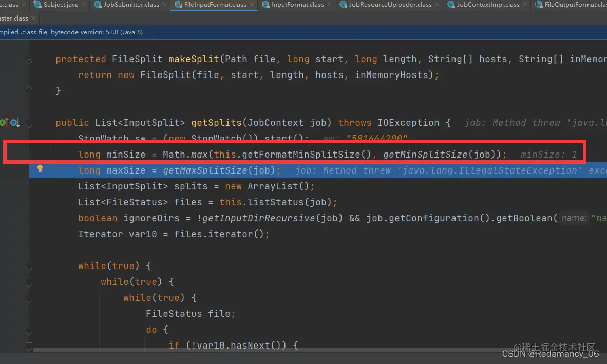Click 'java.lang.IllegalStateException' inline debug hint
607x364 pixels.
tap(489, 170)
